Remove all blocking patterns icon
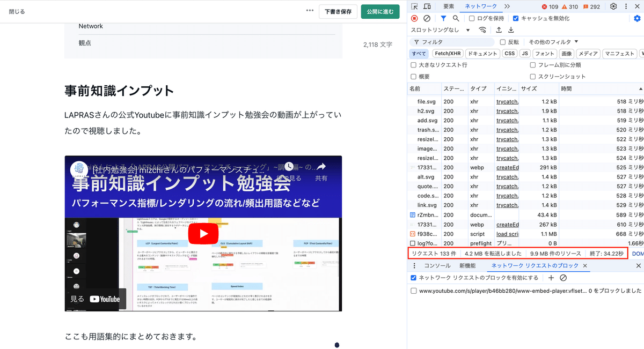 563,278
